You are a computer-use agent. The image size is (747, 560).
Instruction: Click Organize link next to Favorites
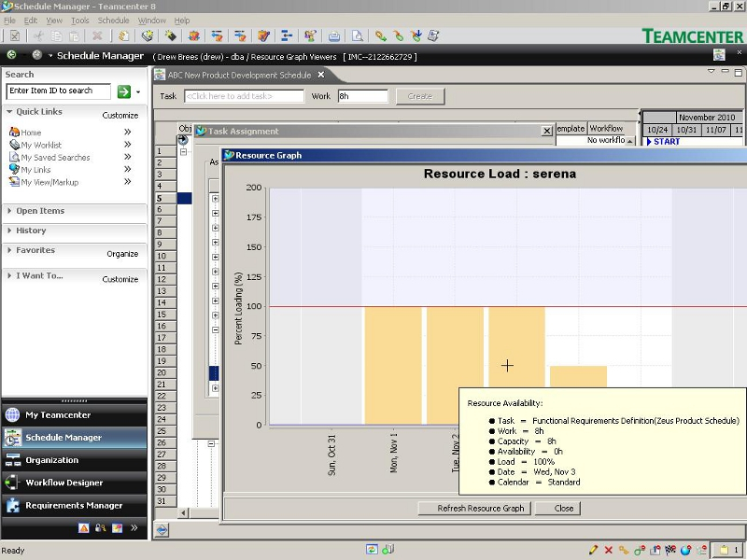point(122,254)
